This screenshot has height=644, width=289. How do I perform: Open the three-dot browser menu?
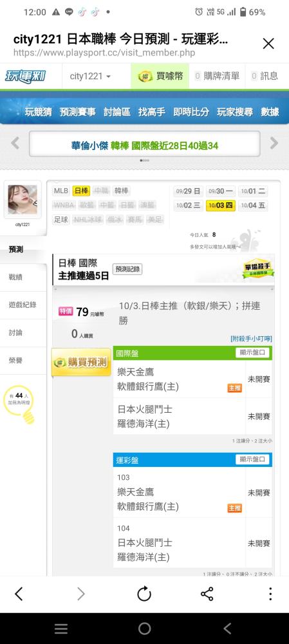270,594
